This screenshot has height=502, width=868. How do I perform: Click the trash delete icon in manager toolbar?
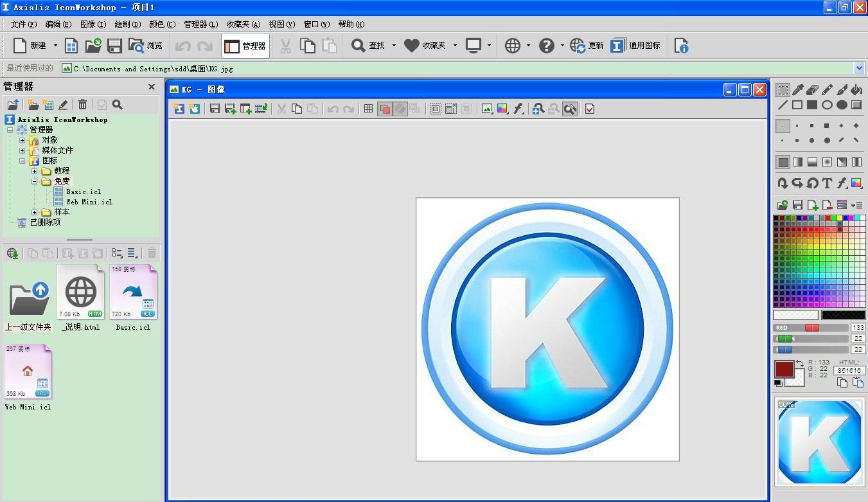pos(82,105)
